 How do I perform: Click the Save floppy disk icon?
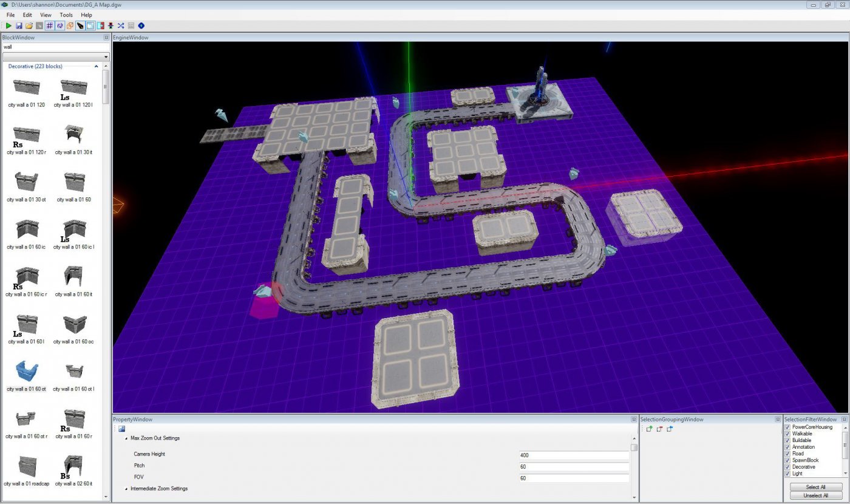[19, 26]
